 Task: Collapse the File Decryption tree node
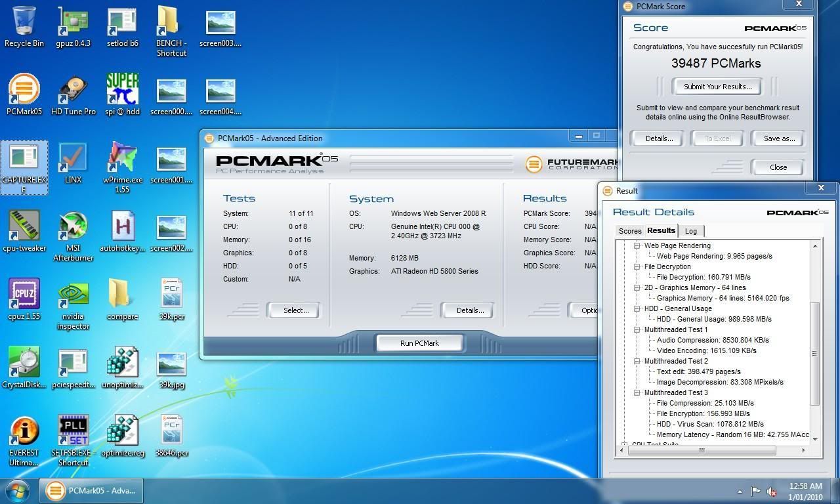coord(637,266)
